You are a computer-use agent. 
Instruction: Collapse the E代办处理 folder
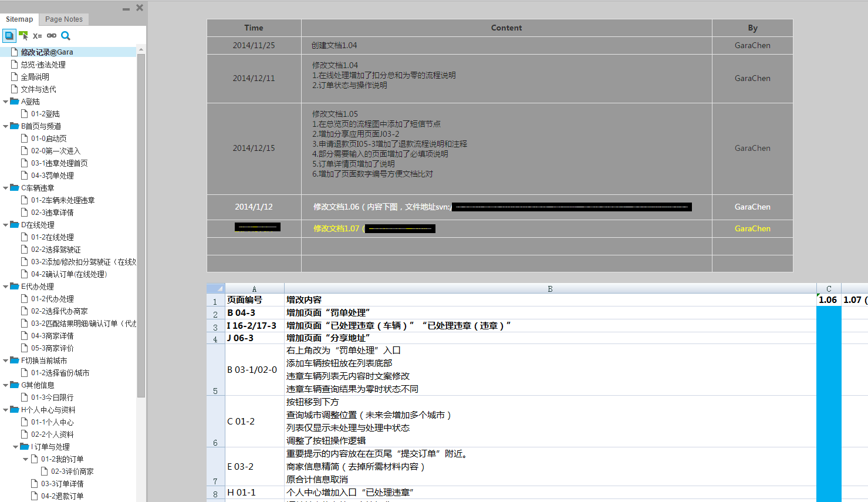(x=6, y=287)
